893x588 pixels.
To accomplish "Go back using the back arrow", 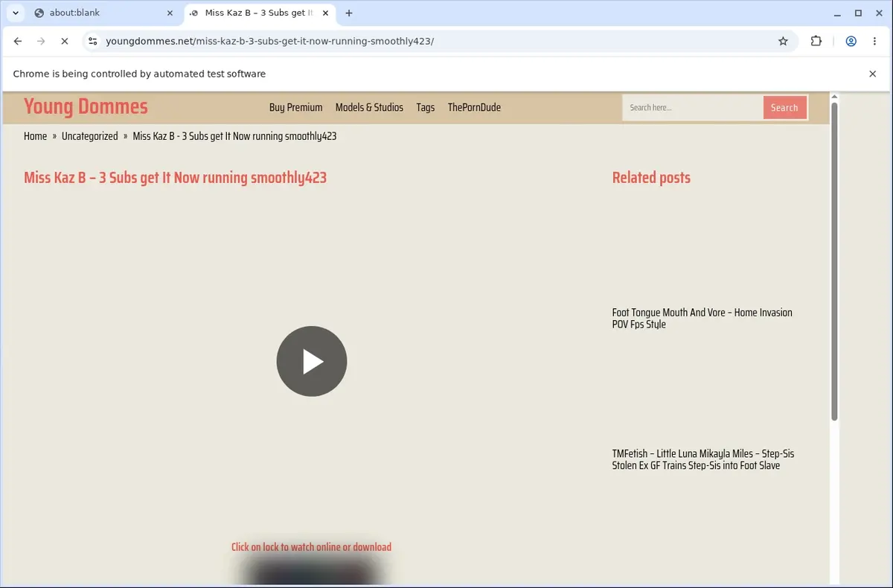I will coord(18,41).
